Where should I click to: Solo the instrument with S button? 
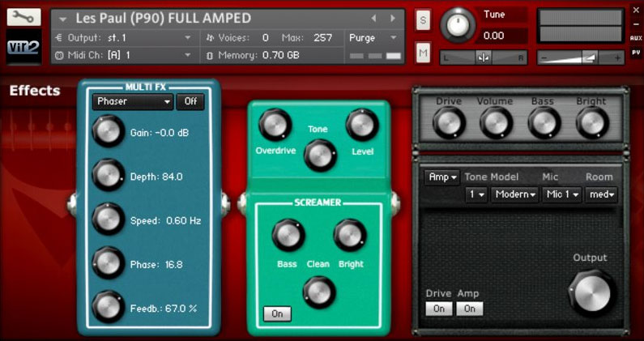tap(423, 19)
